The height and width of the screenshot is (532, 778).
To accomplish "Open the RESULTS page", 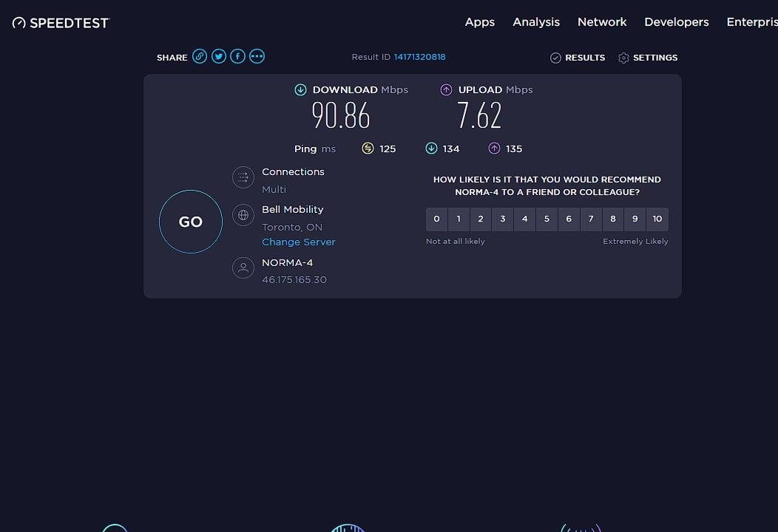I will 585,58.
